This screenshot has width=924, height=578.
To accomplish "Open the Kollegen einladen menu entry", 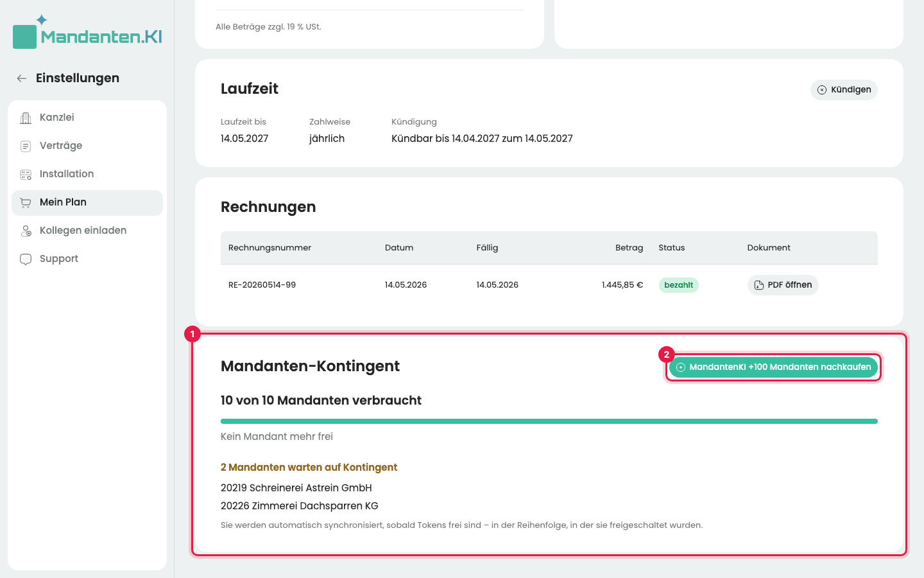I will click(x=87, y=231).
